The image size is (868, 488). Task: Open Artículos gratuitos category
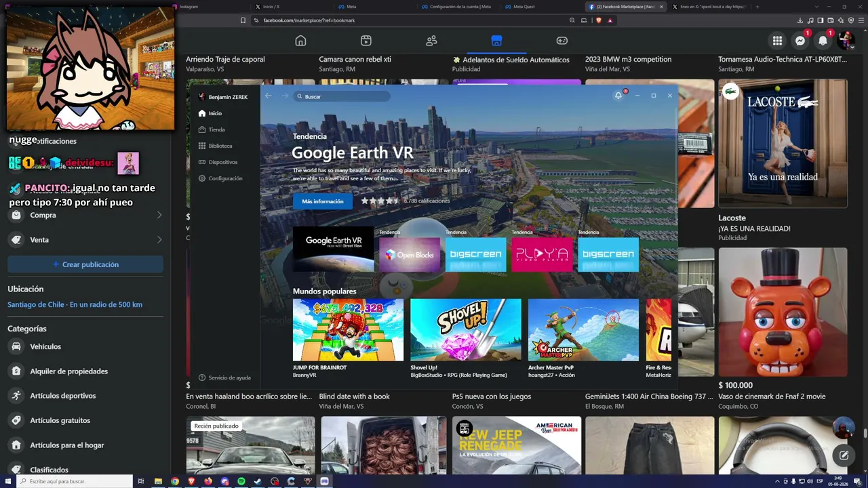coord(85,420)
